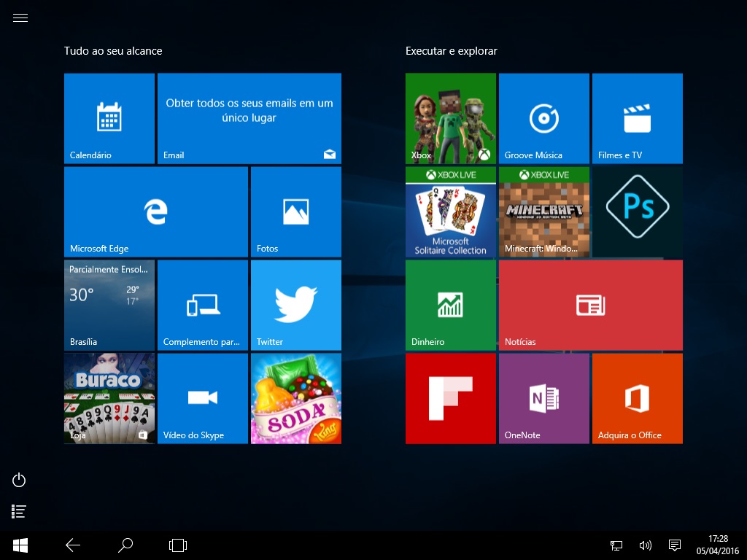Image resolution: width=747 pixels, height=560 pixels.
Task: Open the Notícias news tile
Action: point(590,305)
